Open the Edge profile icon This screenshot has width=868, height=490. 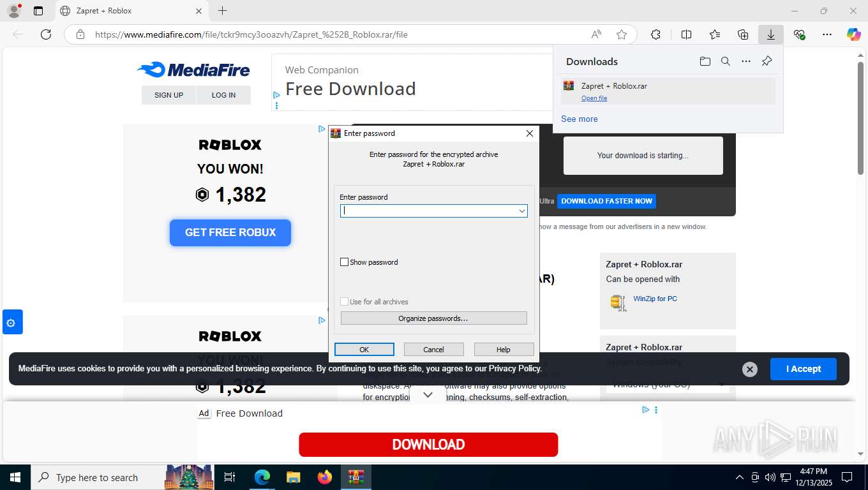13,11
